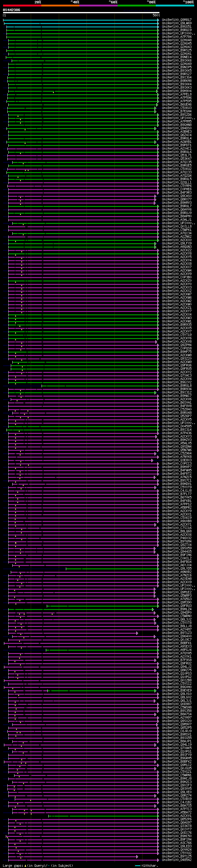Select label UniRef100_B9NEC4
197x868 pixels.
[x=176, y=57]
